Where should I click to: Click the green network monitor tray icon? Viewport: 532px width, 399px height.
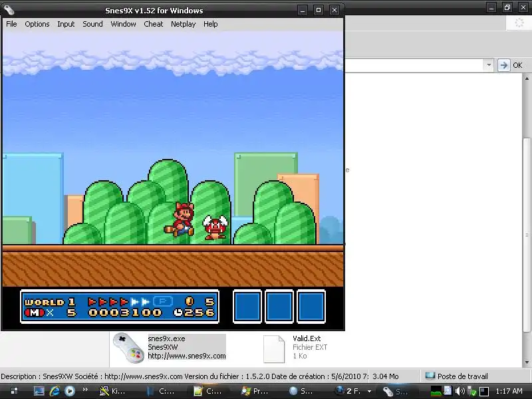[436, 391]
